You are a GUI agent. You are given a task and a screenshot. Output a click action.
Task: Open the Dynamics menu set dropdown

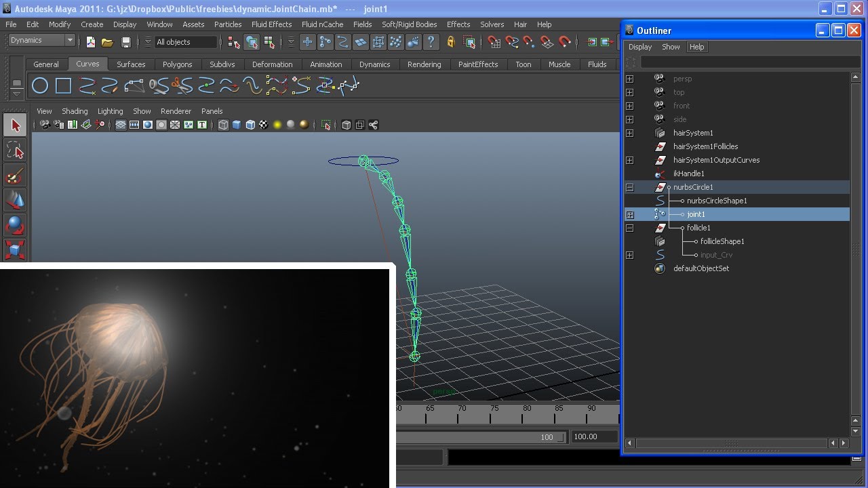(x=70, y=41)
